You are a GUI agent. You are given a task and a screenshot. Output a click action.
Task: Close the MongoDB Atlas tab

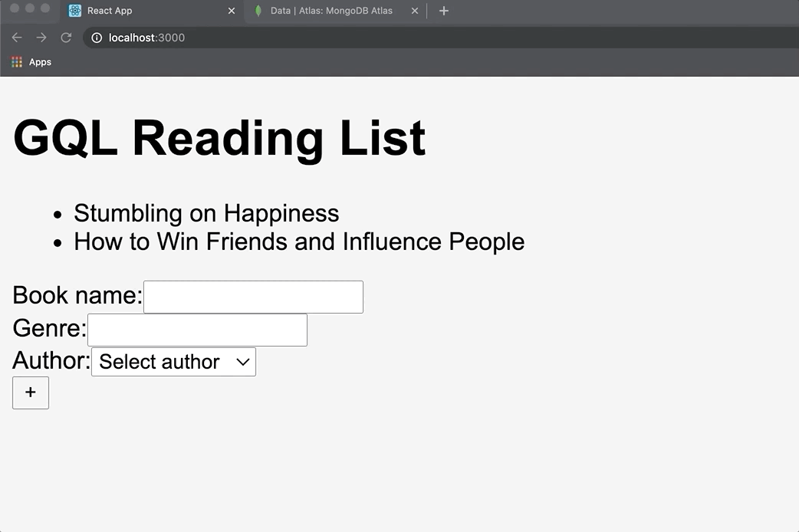click(415, 11)
